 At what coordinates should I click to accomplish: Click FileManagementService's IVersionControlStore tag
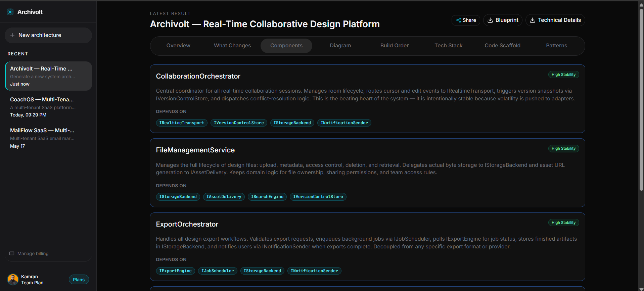(318, 197)
